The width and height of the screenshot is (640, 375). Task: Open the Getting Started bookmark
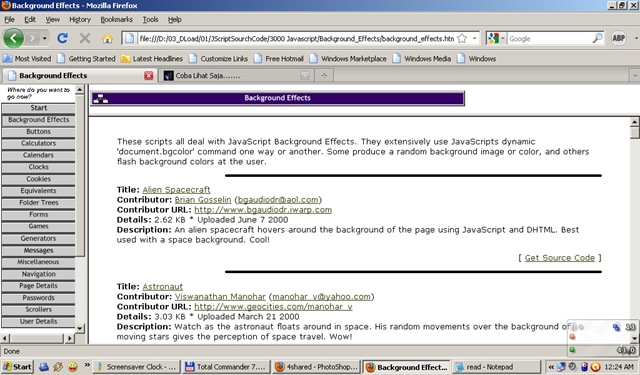[86, 59]
